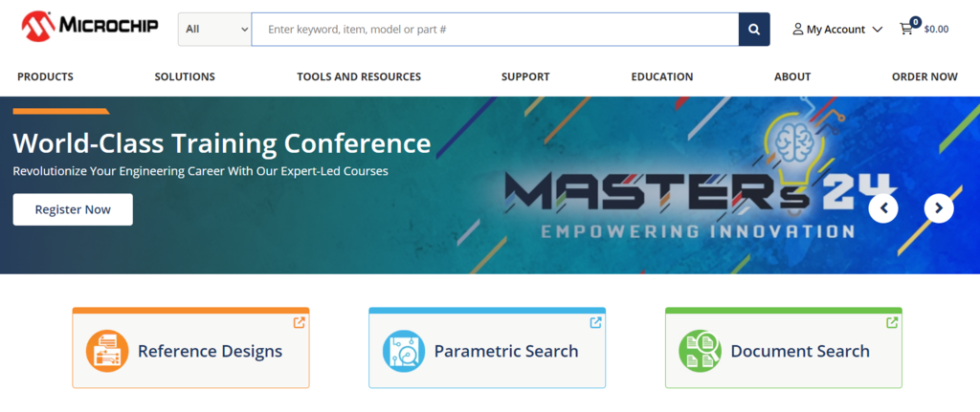
Task: Expand the My Account chevron
Action: pos(877,30)
